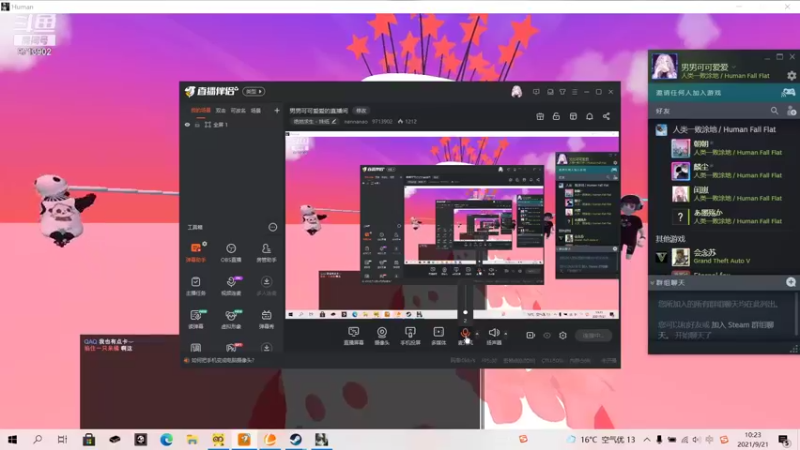The width and height of the screenshot is (800, 450).
Task: Toggle microphone mute in bottom bar
Action: [x=465, y=334]
